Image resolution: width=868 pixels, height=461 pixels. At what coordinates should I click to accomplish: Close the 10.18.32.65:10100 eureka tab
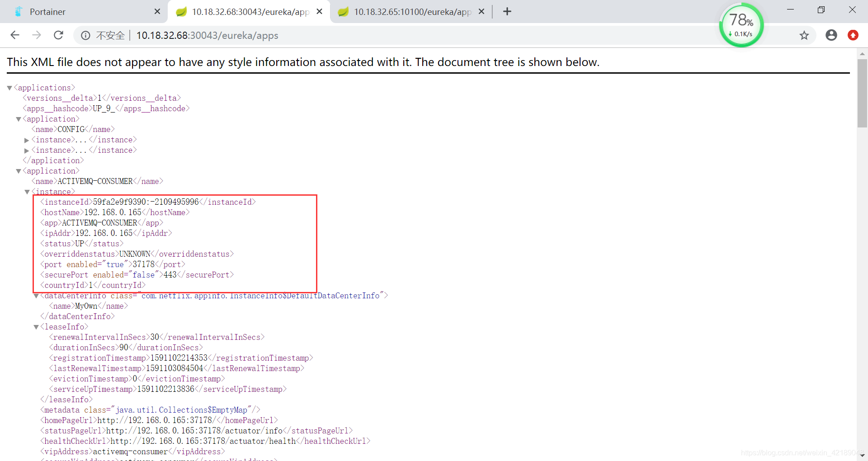(481, 12)
